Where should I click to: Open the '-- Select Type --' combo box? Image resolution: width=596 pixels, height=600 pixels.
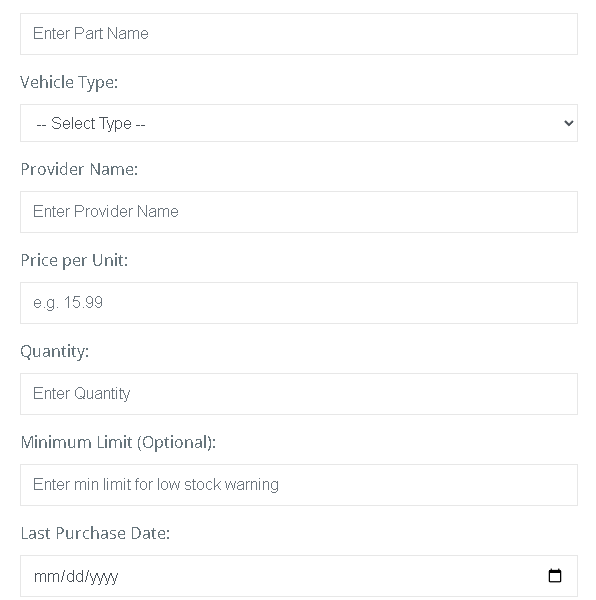tap(299, 123)
